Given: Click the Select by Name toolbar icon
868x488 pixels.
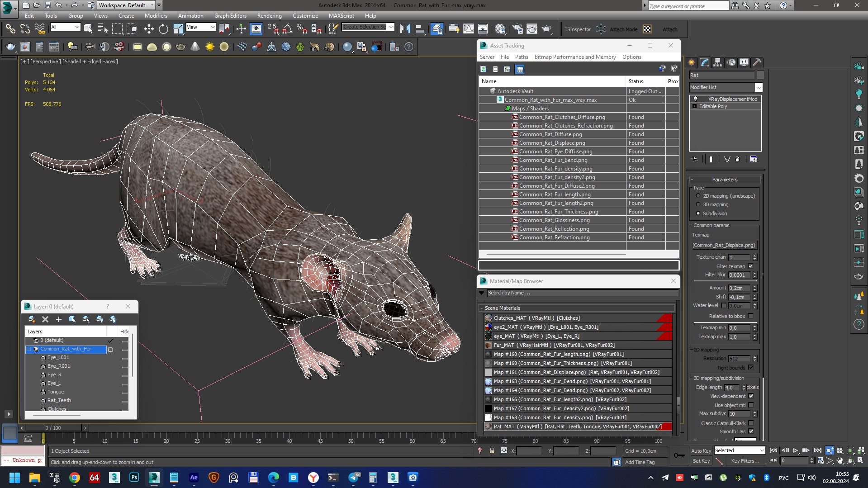Looking at the screenshot, I should [x=103, y=29].
